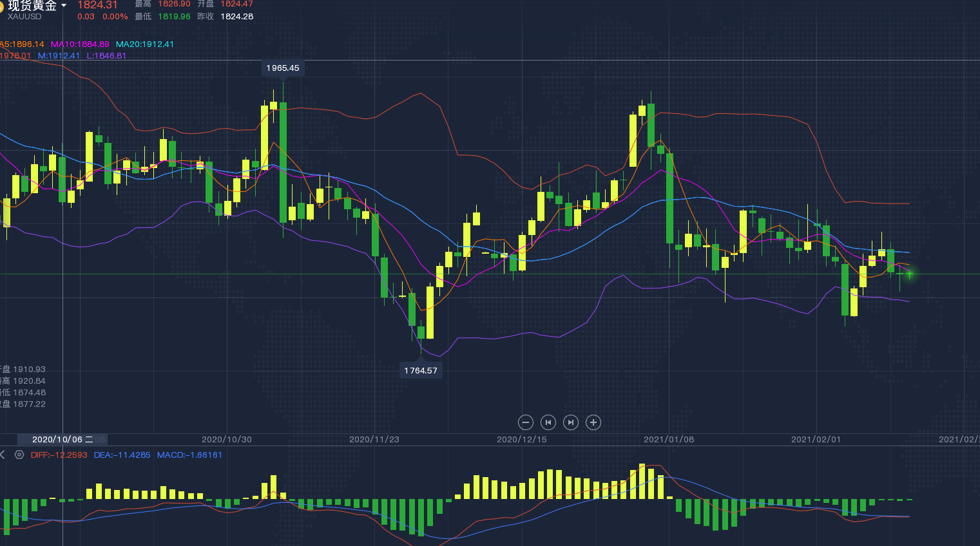This screenshot has width=980, height=546.
Task: Click the XAUUSD ticker code
Action: [24, 17]
